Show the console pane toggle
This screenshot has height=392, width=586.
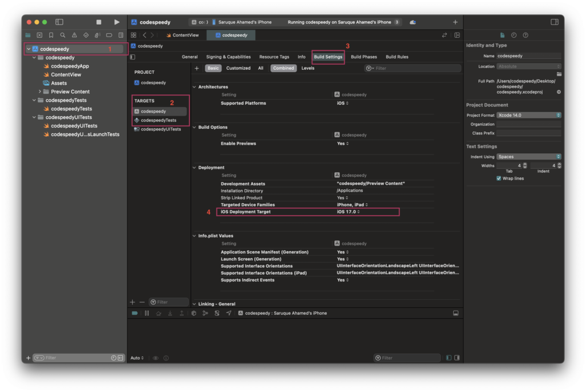pos(457,358)
